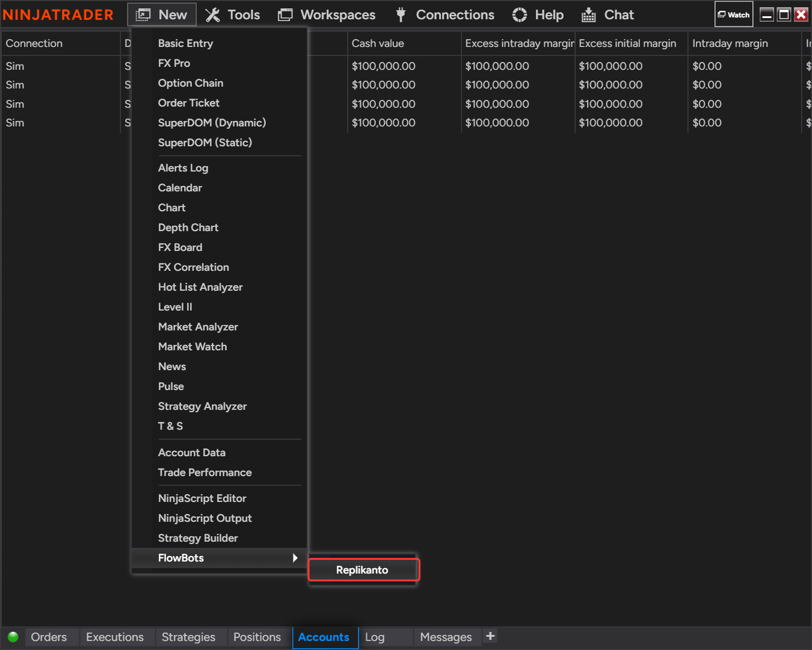Sort by Cash value column header

click(x=404, y=43)
